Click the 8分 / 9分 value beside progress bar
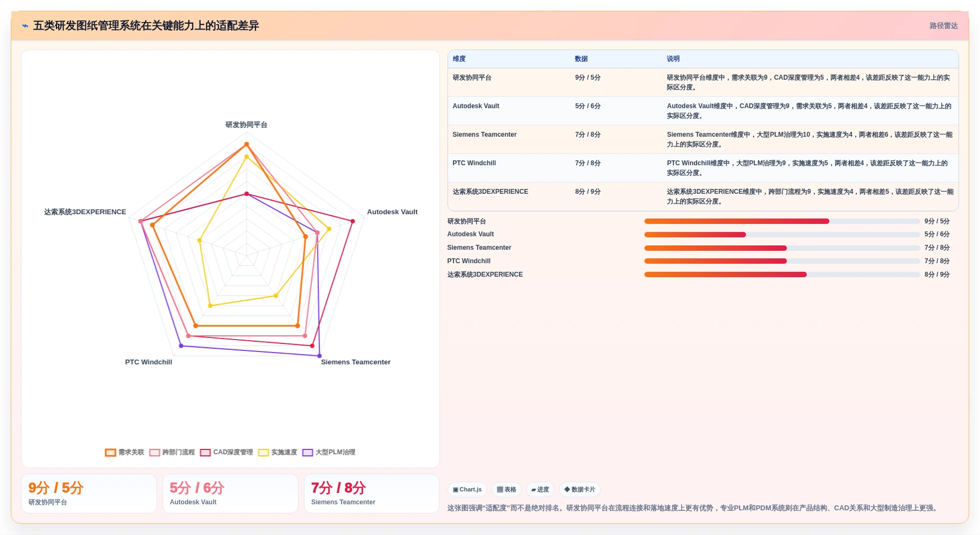Screen dimensions: 980x535 pyautogui.click(x=937, y=275)
